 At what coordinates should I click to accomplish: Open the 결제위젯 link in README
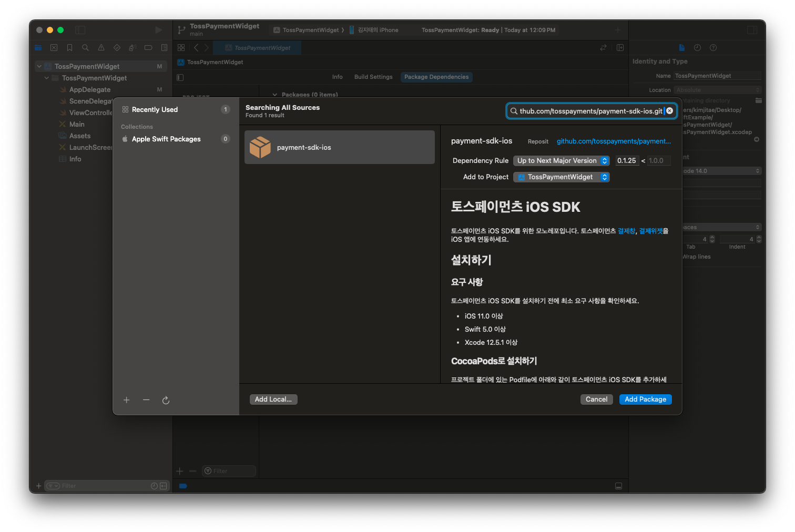[x=650, y=231]
